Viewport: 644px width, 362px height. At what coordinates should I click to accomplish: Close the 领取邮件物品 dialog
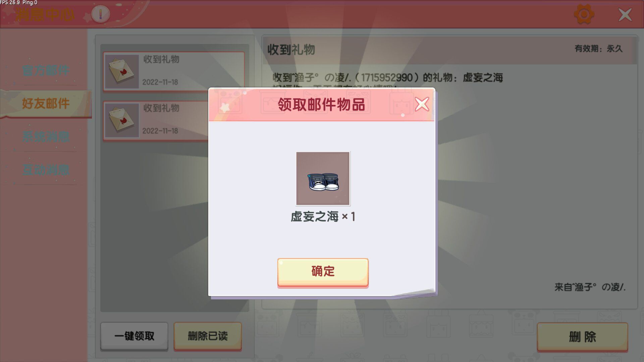(x=422, y=104)
